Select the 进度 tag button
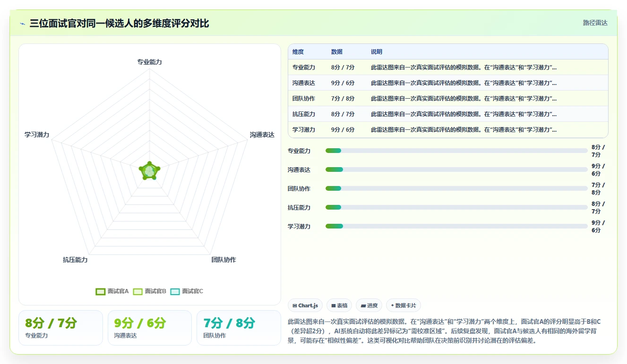The width and height of the screenshot is (627, 364). [369, 305]
